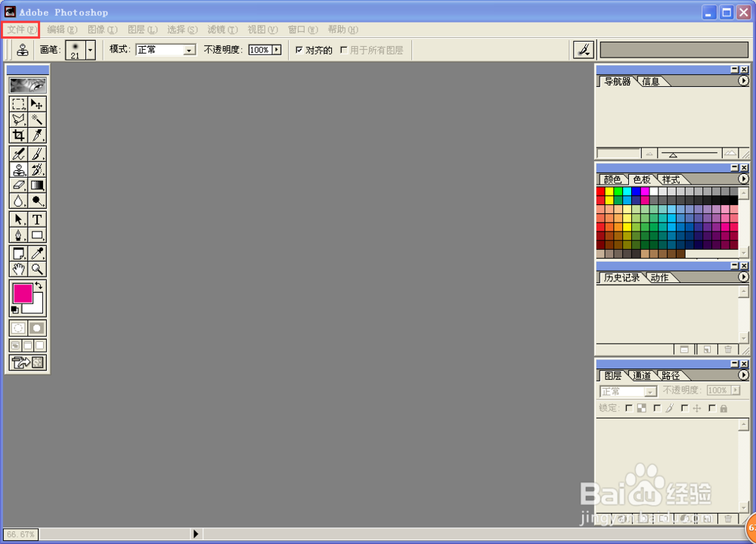Open the swatches panel flyout menu
Image resolution: width=756 pixels, height=544 pixels.
click(x=743, y=179)
